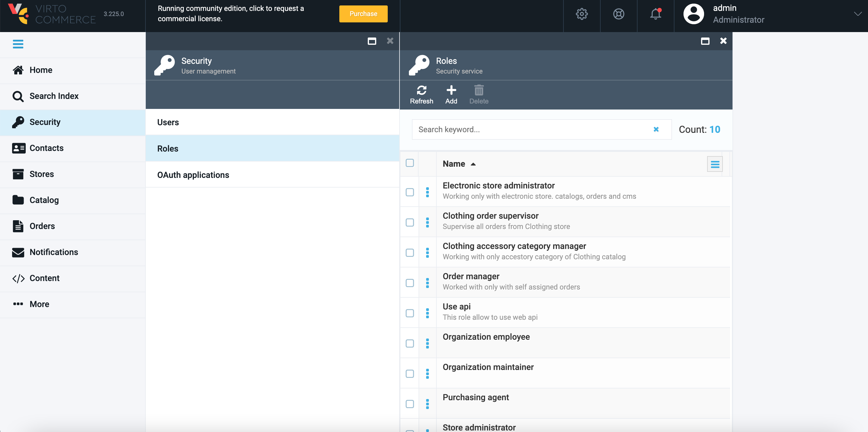Clear the search keyword field
The width and height of the screenshot is (868, 432).
[656, 129]
